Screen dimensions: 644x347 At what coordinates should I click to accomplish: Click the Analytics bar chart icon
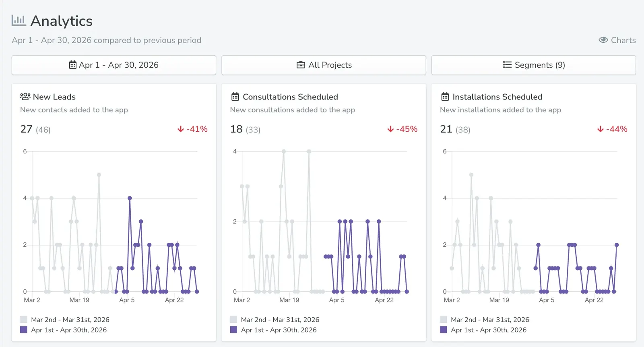[x=19, y=20]
